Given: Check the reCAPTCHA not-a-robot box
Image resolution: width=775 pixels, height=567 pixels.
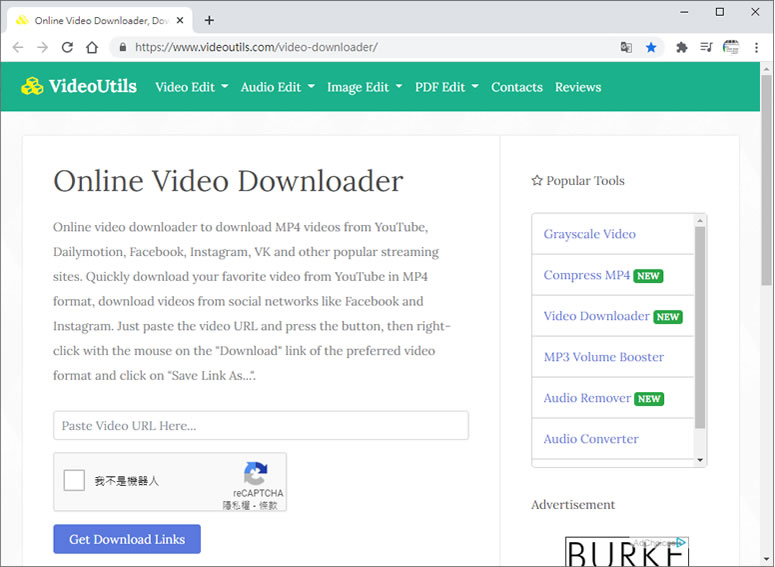Looking at the screenshot, I should (x=74, y=480).
